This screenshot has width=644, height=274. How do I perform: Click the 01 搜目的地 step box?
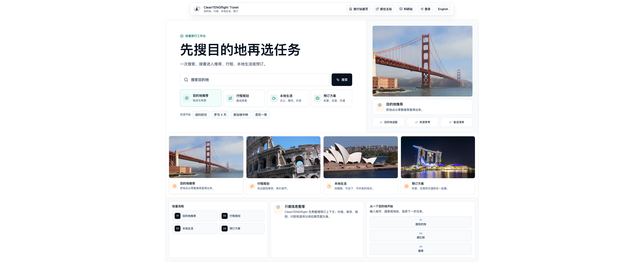pos(421,222)
